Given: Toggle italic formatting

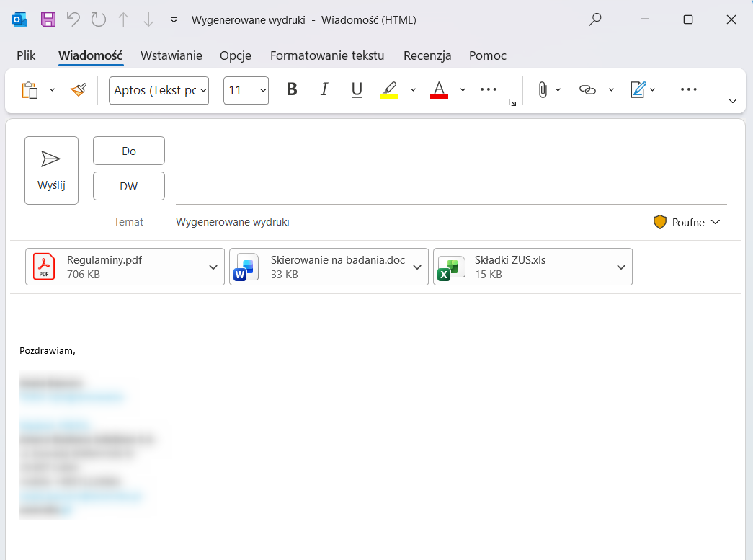Looking at the screenshot, I should point(325,89).
